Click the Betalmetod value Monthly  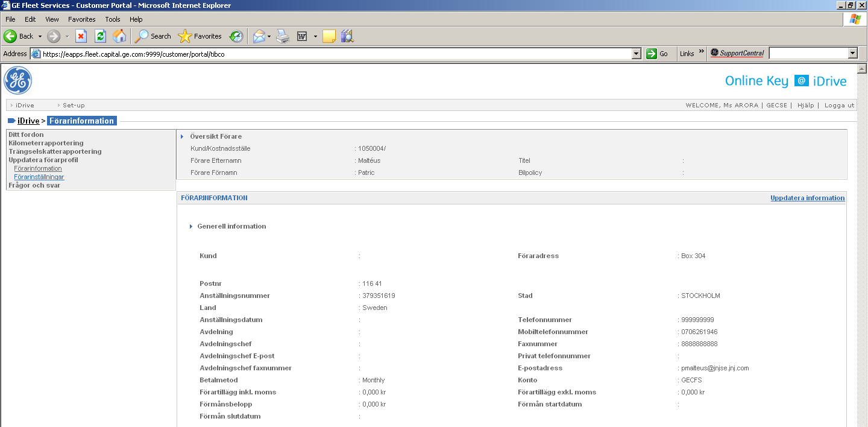tap(374, 380)
